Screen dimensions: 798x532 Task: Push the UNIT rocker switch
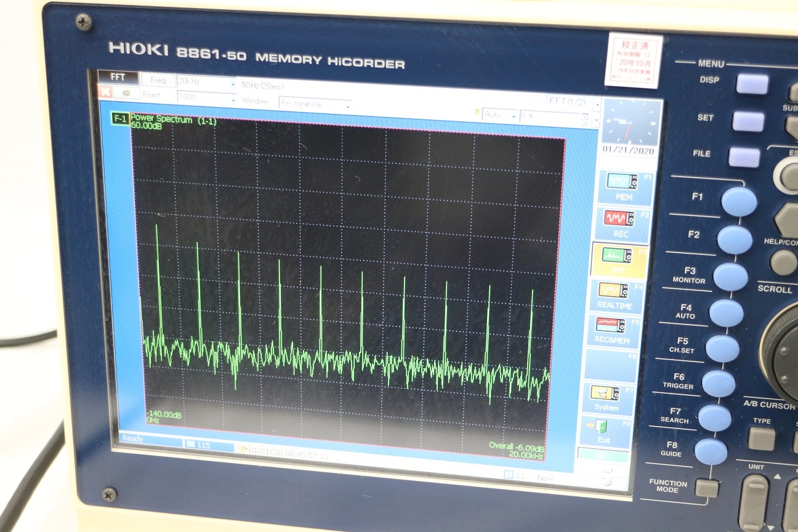[x=753, y=502]
